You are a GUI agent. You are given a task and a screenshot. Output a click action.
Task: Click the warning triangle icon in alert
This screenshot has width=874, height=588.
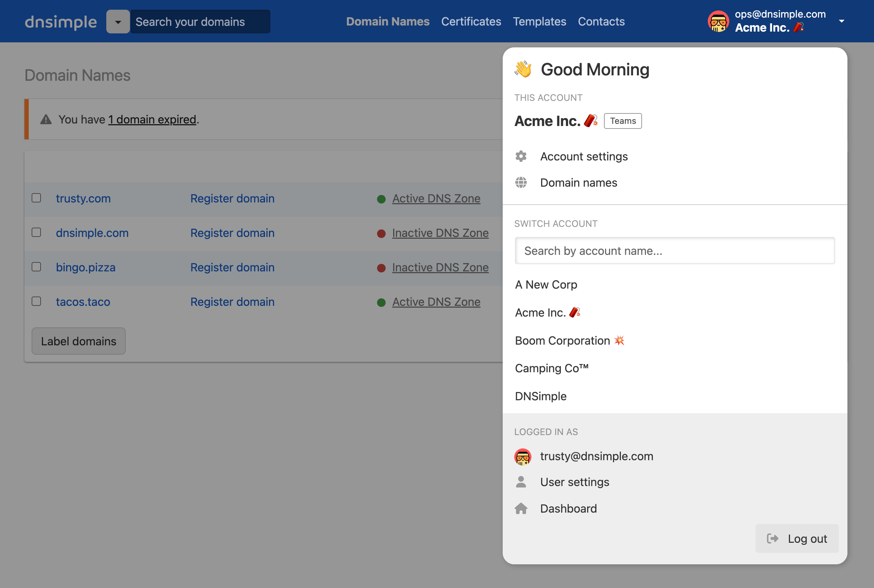point(46,119)
